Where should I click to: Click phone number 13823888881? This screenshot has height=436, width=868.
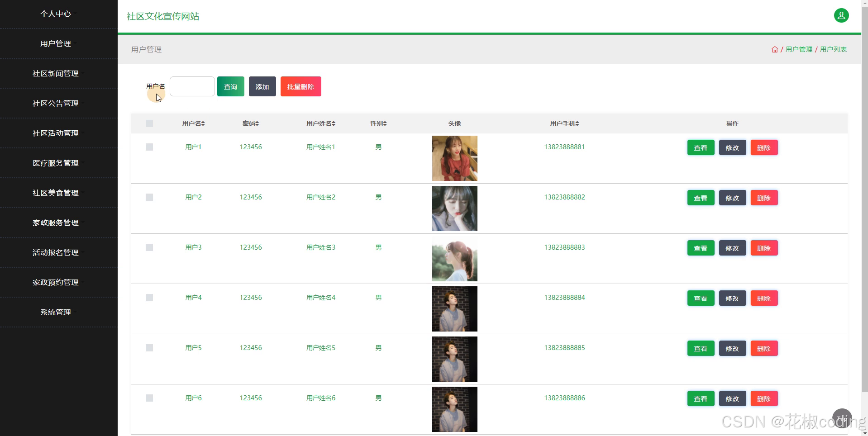point(564,147)
